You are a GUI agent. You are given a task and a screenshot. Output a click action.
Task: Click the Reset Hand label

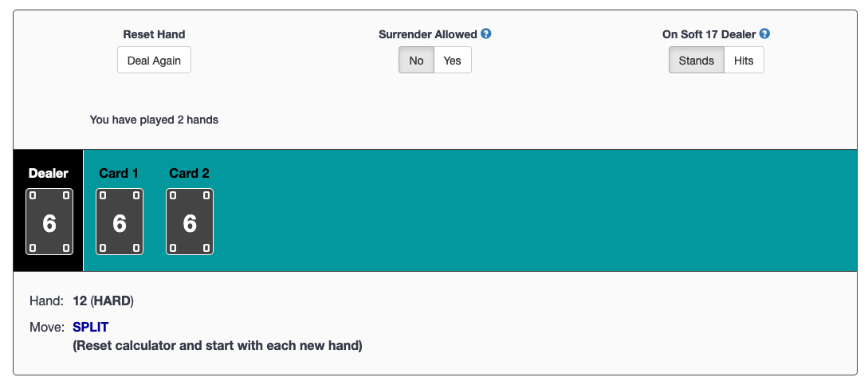(x=154, y=34)
